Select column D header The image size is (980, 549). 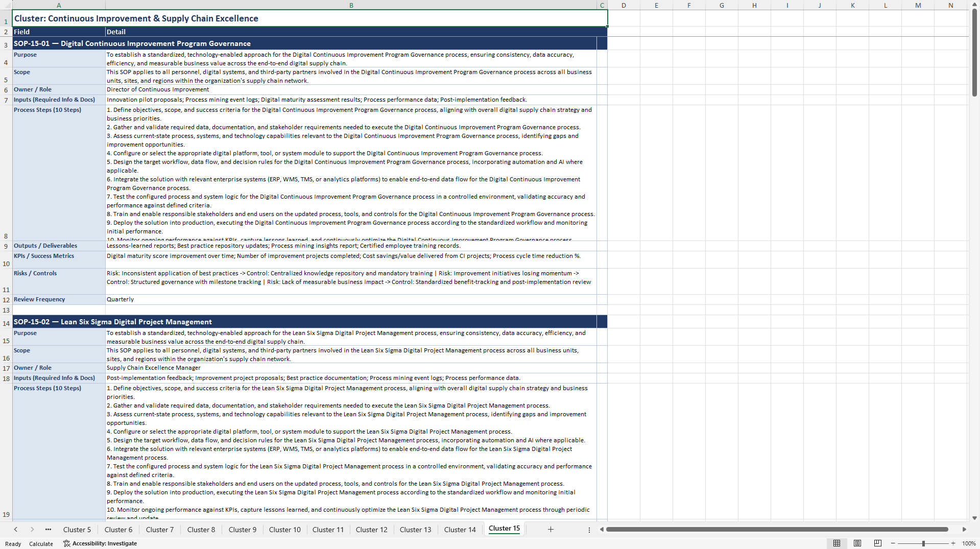[624, 5]
